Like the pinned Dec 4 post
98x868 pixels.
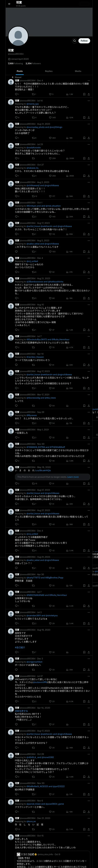[51, 94]
